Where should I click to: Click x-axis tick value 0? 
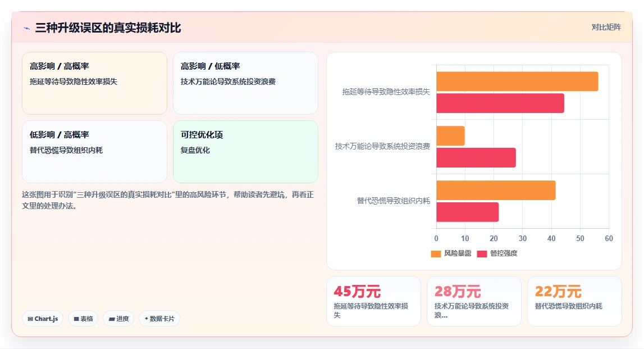click(436, 238)
